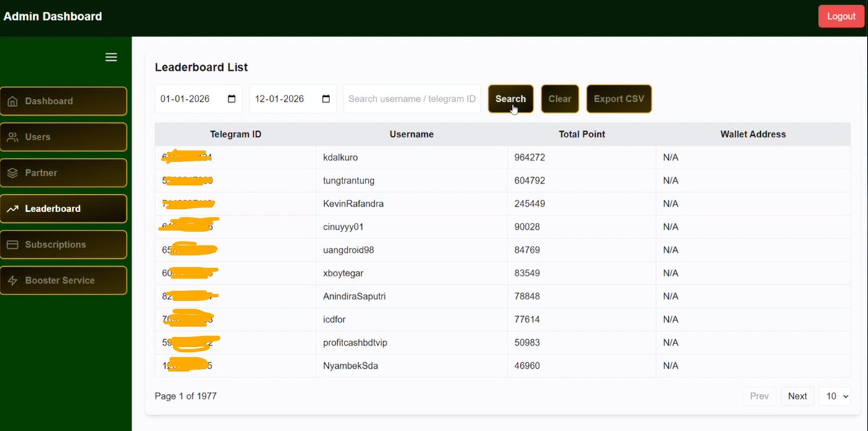Click the trend arrow icon beside Leaderboard

(13, 208)
